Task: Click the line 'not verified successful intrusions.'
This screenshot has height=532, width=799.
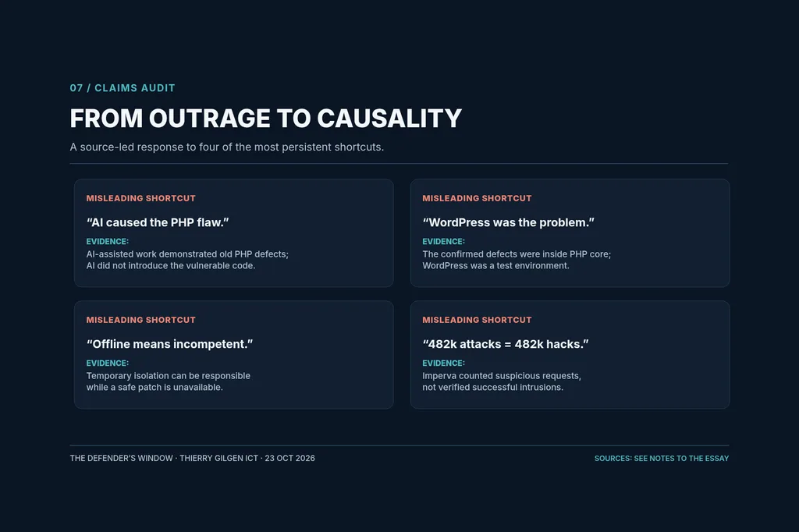Action: [x=493, y=387]
